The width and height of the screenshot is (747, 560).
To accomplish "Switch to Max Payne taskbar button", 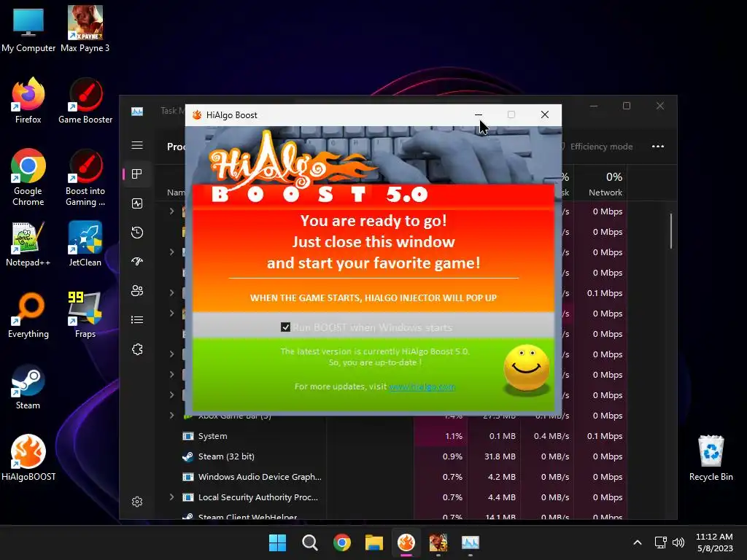I will point(438,542).
